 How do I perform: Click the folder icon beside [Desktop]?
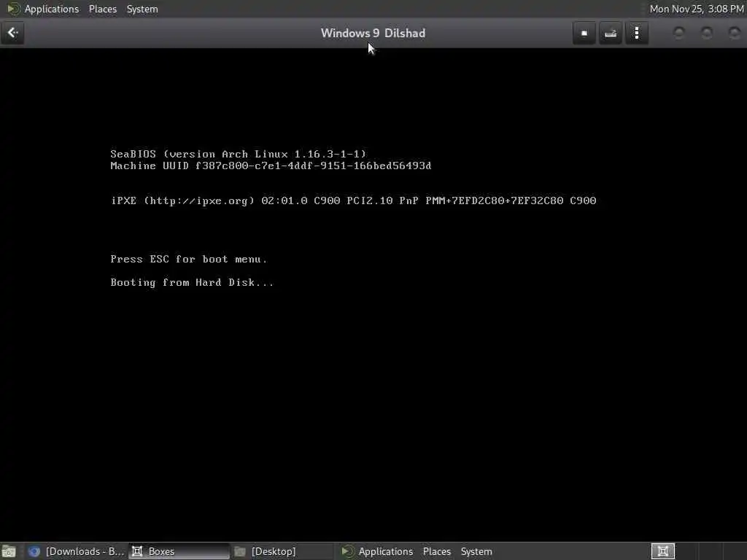240,551
